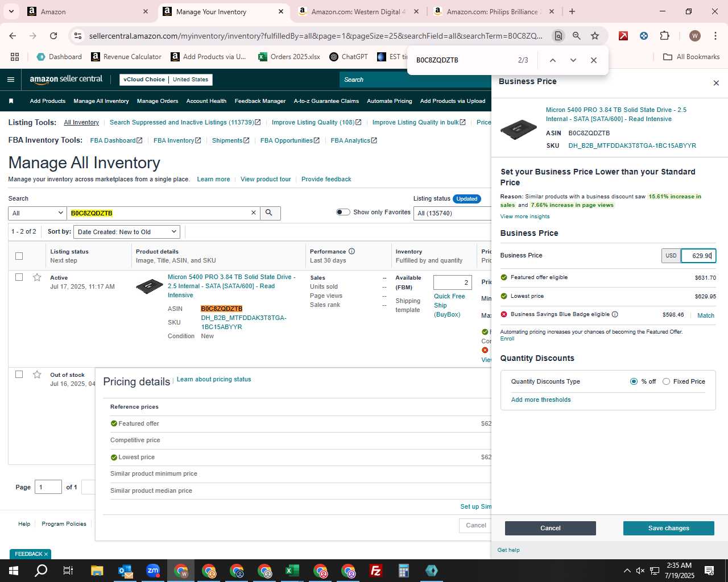The width and height of the screenshot is (728, 582).
Task: Open FileZilla from the taskbar
Action: [375, 571]
